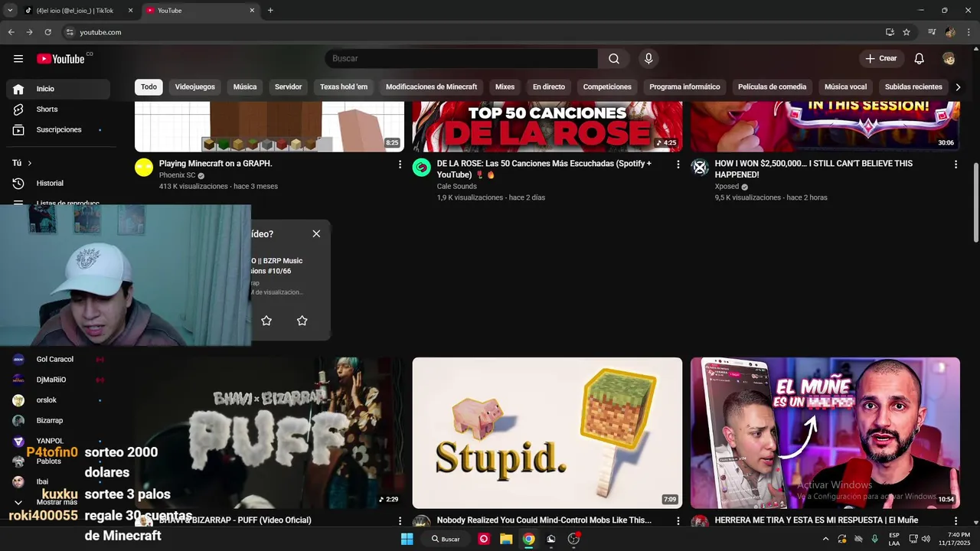Image resolution: width=980 pixels, height=551 pixels.
Task: Open the Xposed channel link
Action: (727, 186)
